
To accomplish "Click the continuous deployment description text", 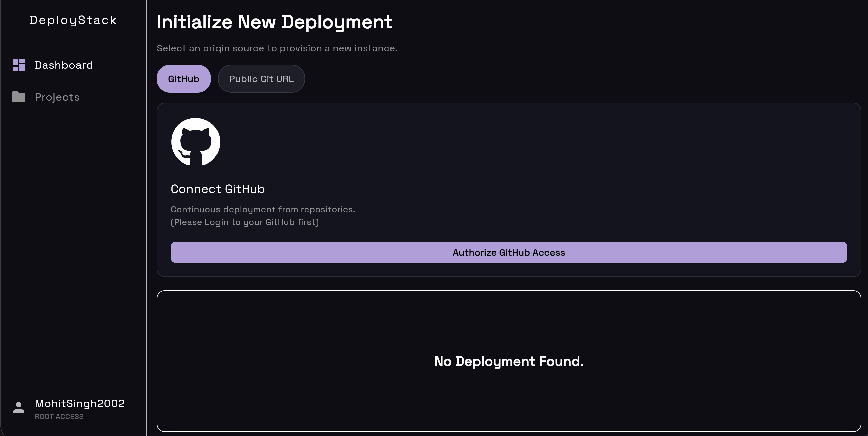I will point(263,209).
